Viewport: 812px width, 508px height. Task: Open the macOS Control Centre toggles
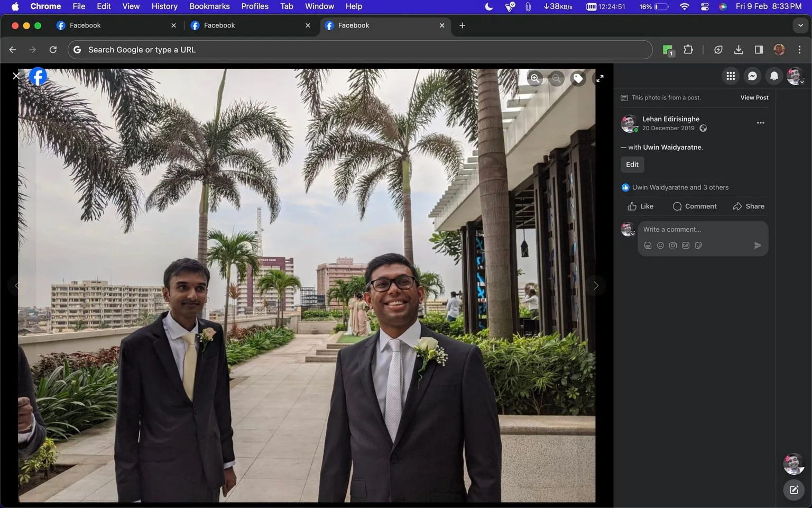pyautogui.click(x=705, y=6)
